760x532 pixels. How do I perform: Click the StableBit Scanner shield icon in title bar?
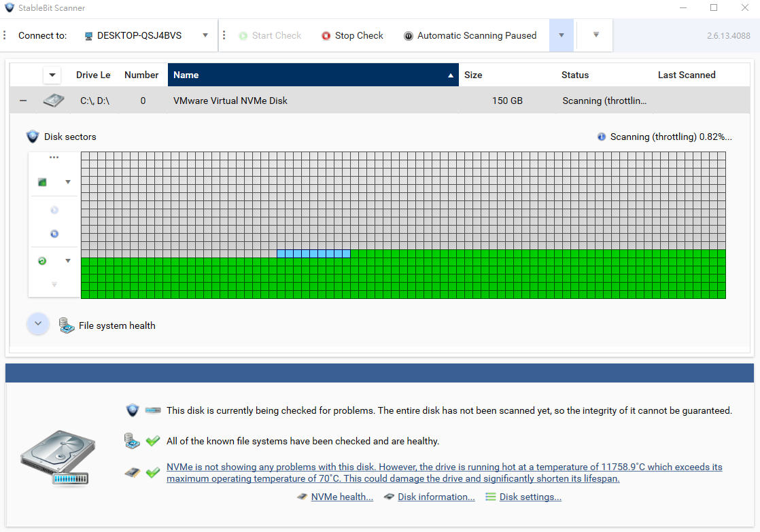[x=10, y=7]
